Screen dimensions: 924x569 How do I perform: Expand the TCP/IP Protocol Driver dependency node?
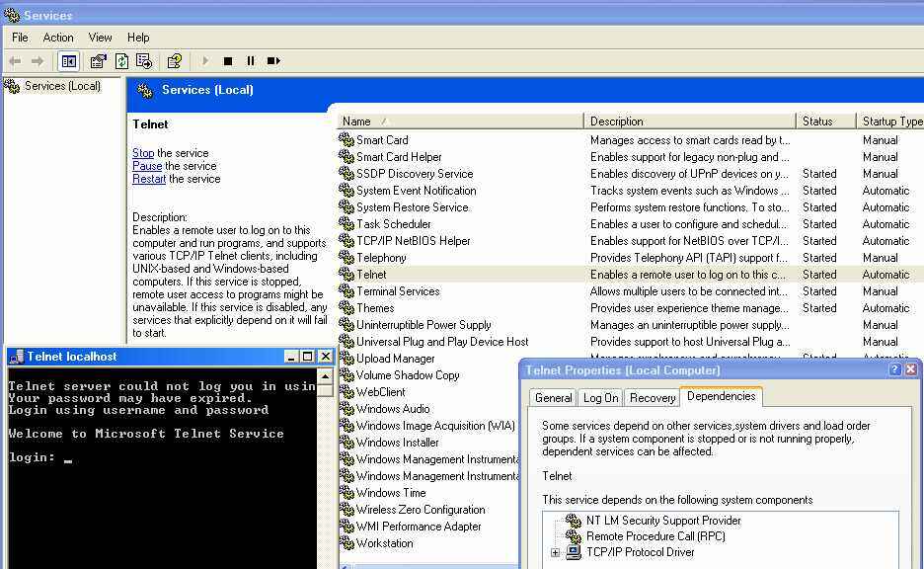555,552
